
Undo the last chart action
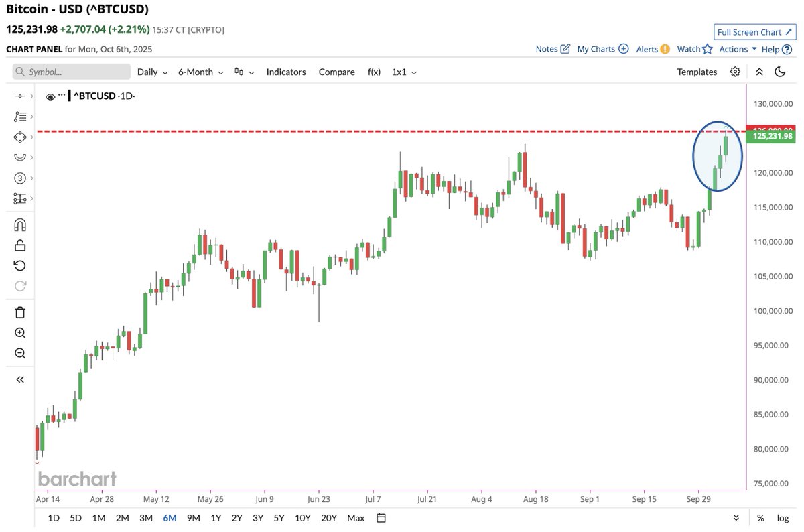(20, 266)
